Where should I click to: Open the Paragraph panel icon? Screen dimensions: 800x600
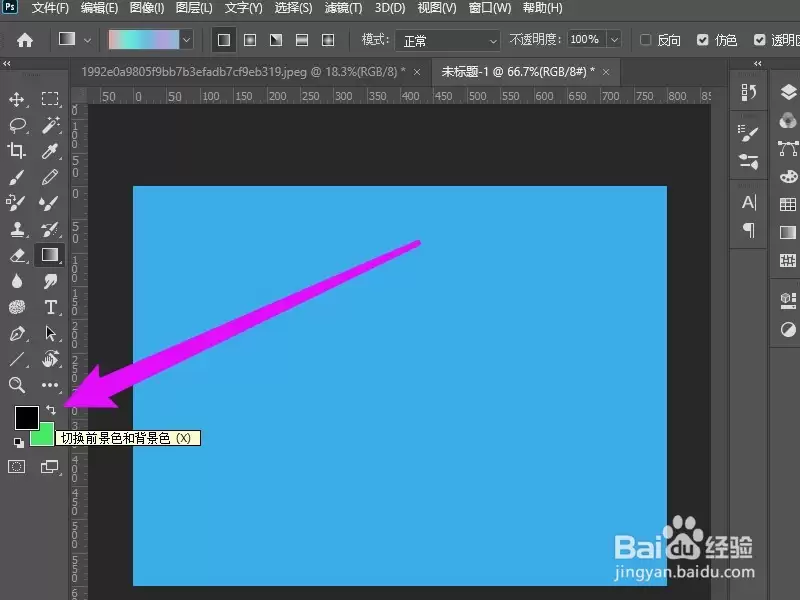(748, 230)
